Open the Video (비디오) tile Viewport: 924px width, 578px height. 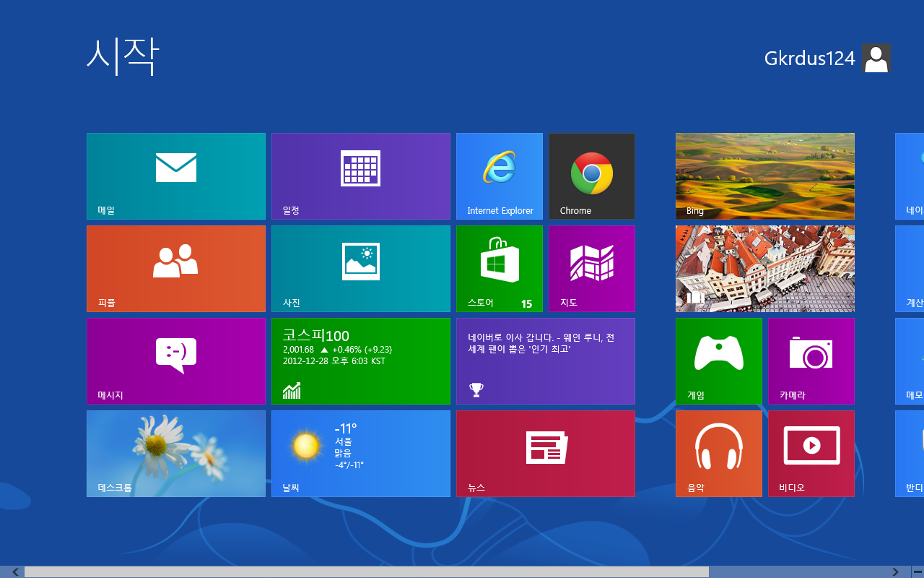[x=811, y=453]
